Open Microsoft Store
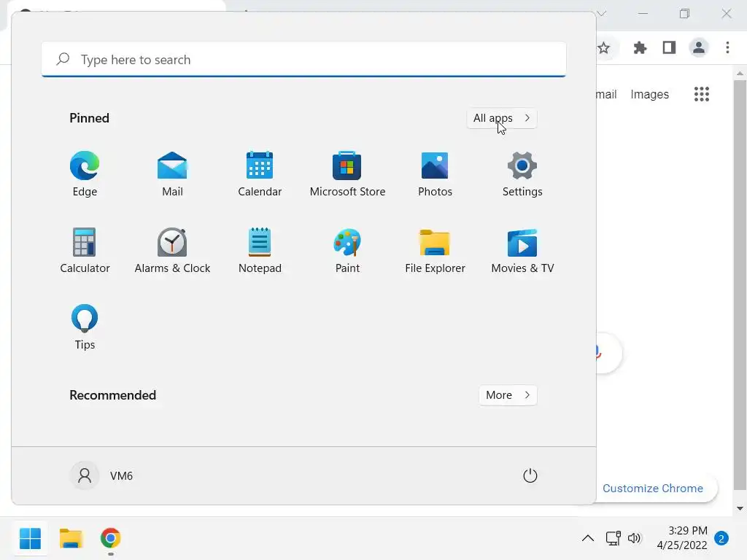 click(347, 174)
